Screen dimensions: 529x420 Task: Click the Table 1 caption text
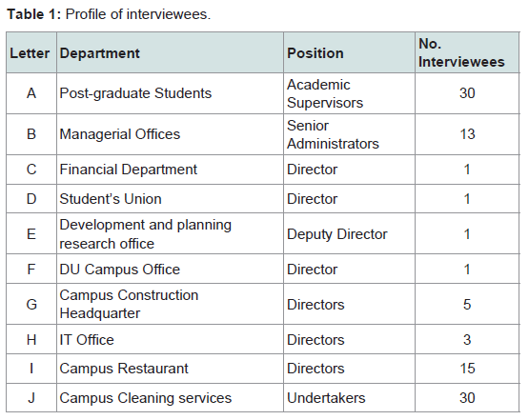click(x=109, y=14)
